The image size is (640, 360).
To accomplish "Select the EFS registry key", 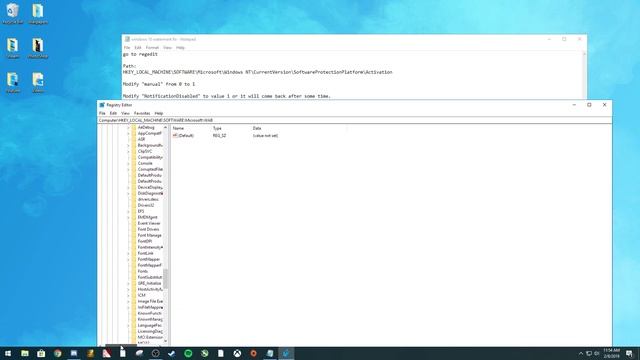I will [141, 211].
